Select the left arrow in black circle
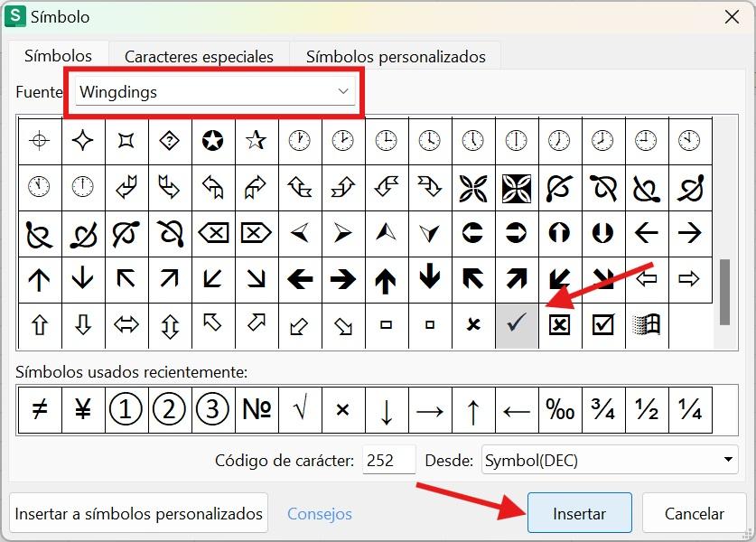The image size is (756, 542). click(473, 234)
